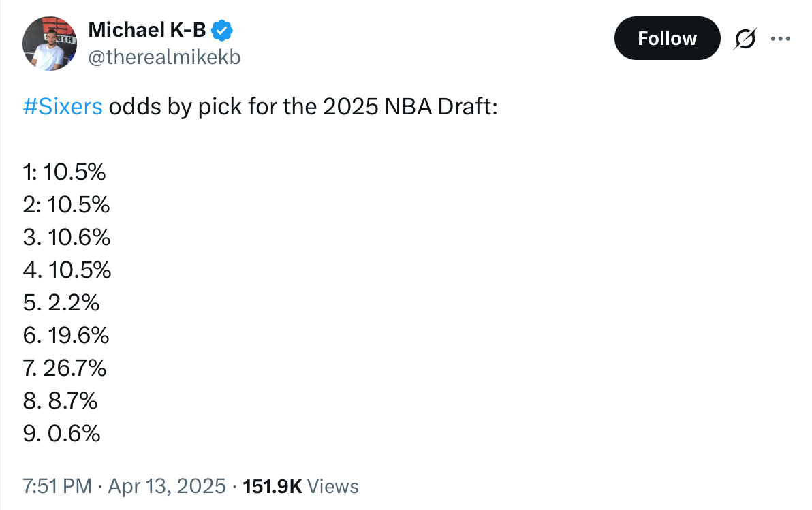The image size is (812, 510).
Task: Click the pick 4 odds line
Action: [x=67, y=270]
